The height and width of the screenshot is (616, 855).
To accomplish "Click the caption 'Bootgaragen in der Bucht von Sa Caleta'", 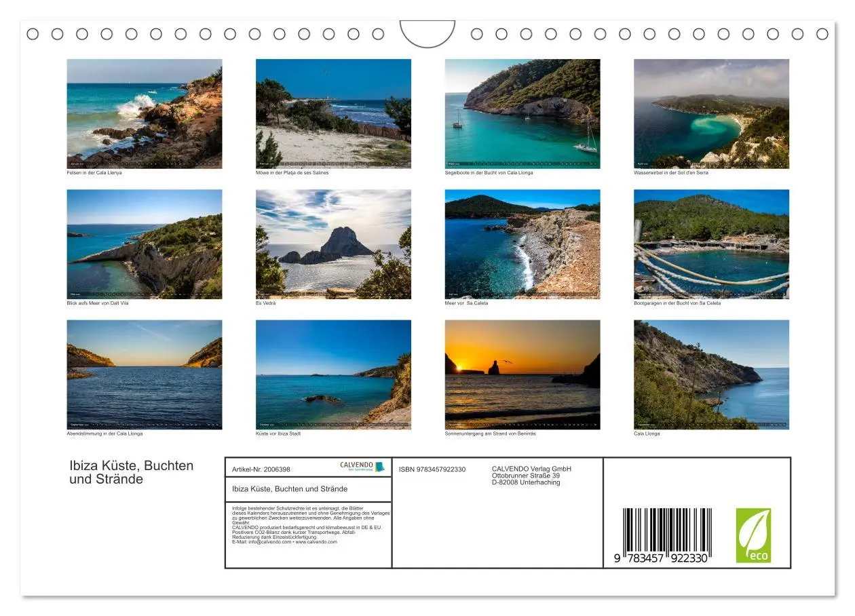I will point(677,303).
